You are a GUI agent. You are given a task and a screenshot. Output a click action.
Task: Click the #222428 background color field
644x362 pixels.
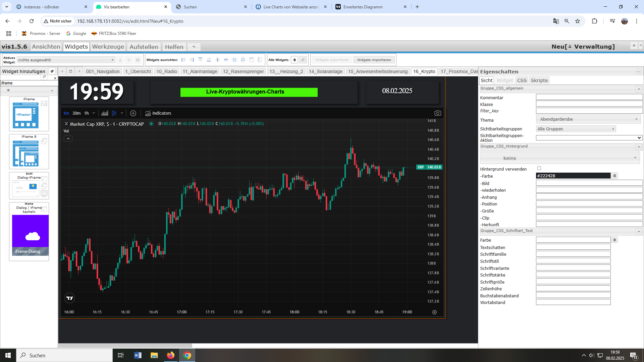(573, 176)
